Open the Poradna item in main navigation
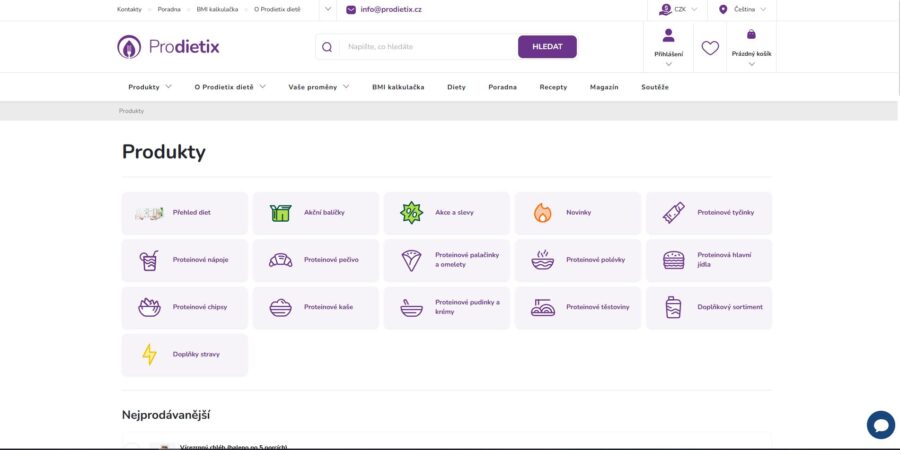This screenshot has height=450, width=900. [x=502, y=87]
